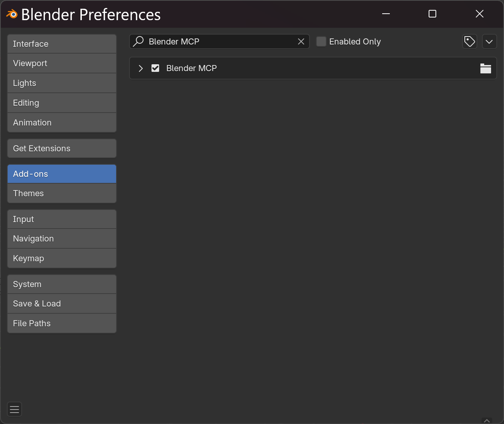Open the add-on tags filter icon
Screen dimensions: 504x424
[470, 41]
